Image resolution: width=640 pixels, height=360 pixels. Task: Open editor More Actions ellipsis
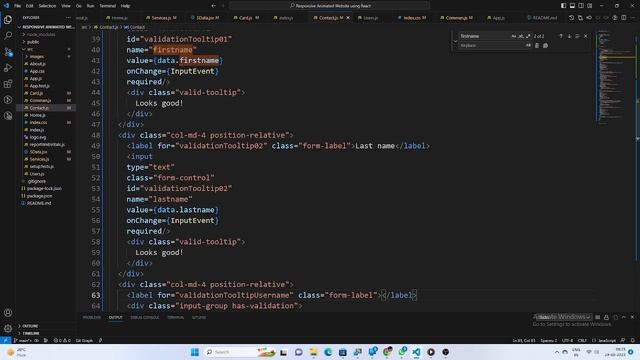633,18
